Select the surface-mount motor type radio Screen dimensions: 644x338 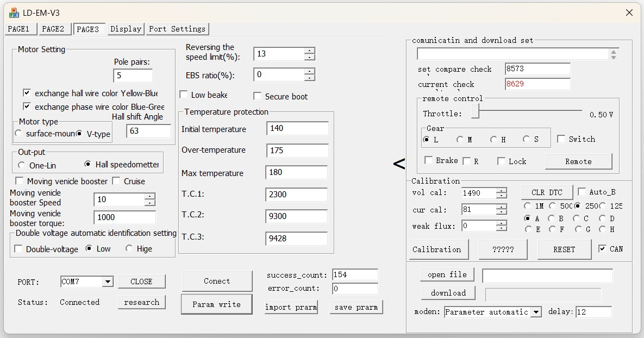pyautogui.click(x=19, y=134)
